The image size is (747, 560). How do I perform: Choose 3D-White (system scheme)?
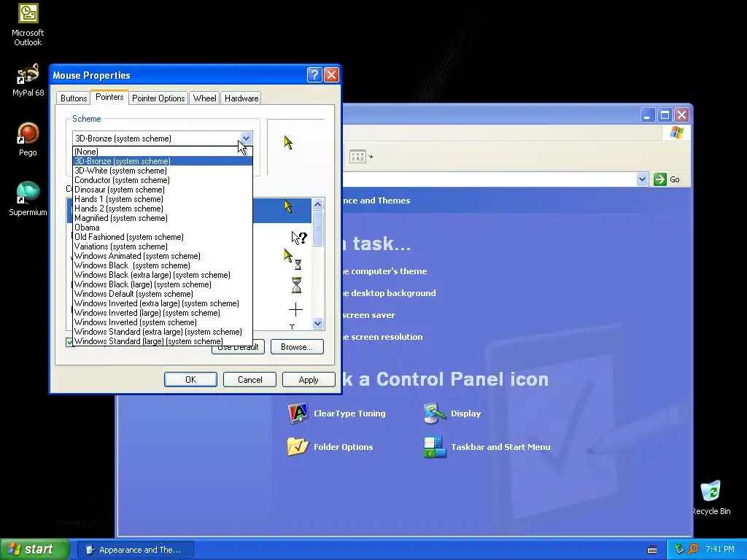(x=163, y=171)
